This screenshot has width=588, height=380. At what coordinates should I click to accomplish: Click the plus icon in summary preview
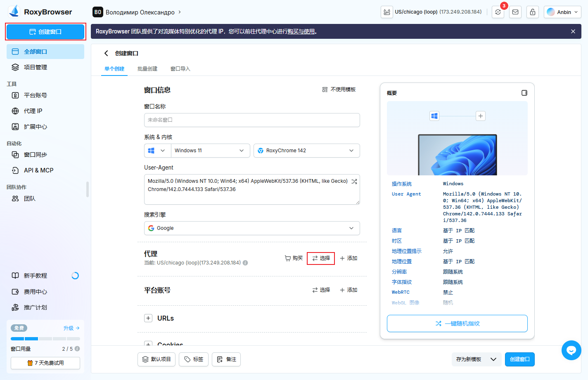480,116
